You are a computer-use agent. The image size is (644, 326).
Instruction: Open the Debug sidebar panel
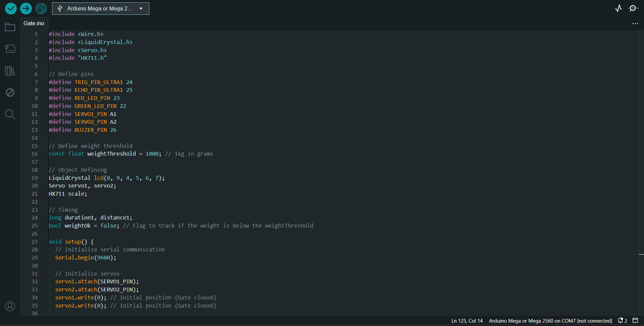(10, 92)
